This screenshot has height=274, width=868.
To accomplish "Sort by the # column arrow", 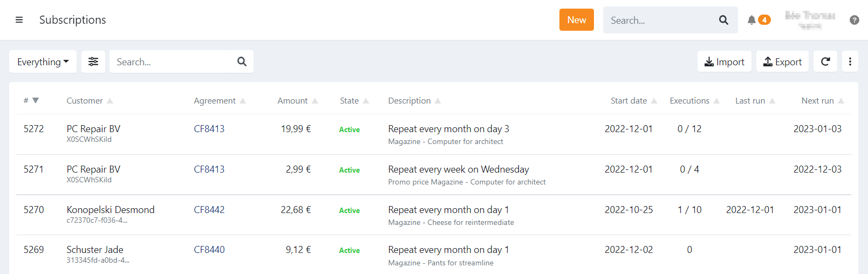I will [36, 100].
